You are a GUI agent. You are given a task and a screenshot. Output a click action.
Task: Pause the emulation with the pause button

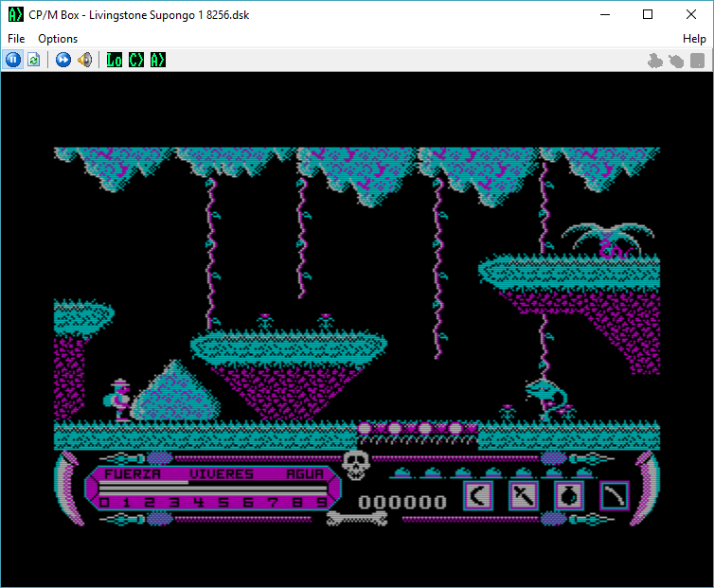click(13, 60)
